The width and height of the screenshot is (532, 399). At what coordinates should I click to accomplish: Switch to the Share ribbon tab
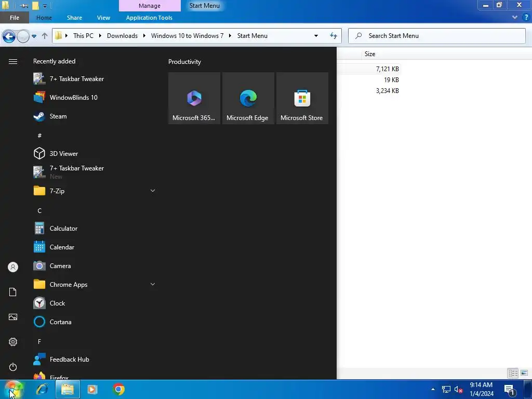point(74,18)
